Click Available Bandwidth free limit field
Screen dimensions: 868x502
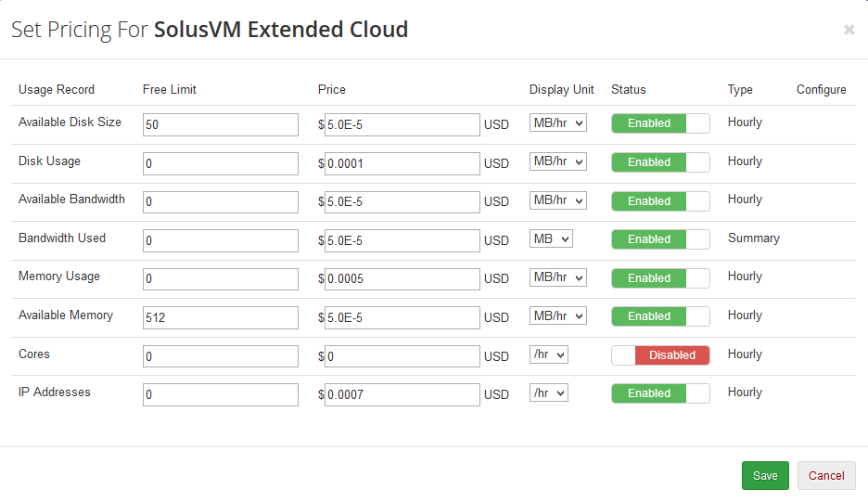pos(221,201)
